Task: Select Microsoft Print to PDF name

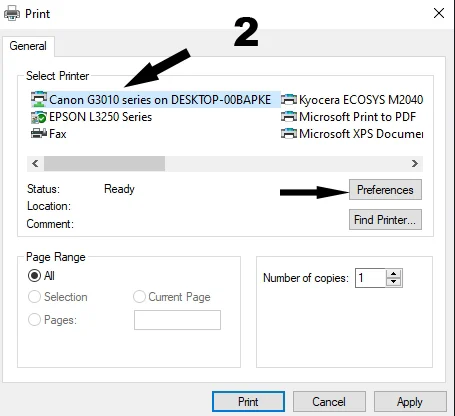Action: pyautogui.click(x=357, y=117)
